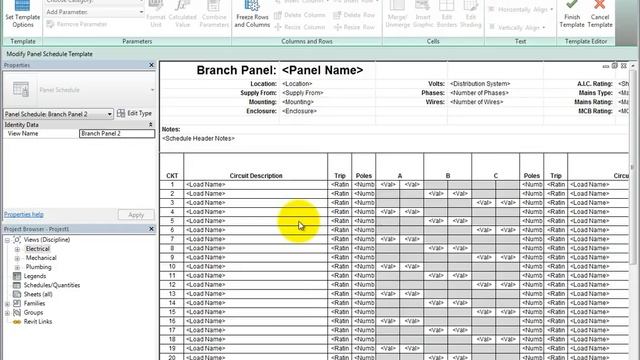Screen dimensions: 640x360
Task: Open the Properties help link
Action: [x=24, y=214]
